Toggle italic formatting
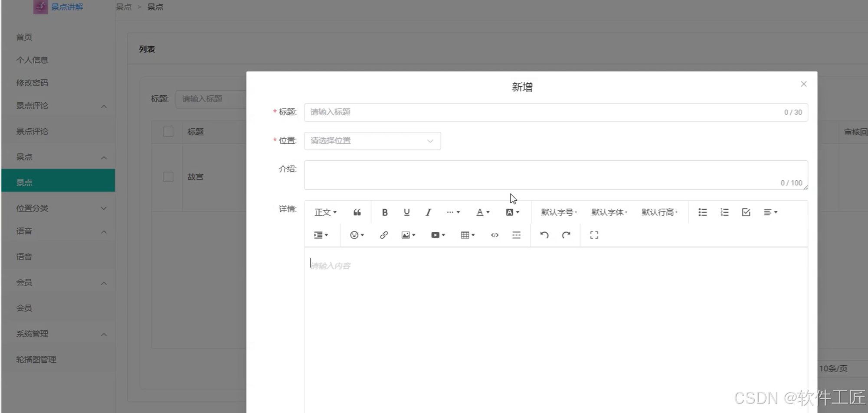 pyautogui.click(x=428, y=212)
